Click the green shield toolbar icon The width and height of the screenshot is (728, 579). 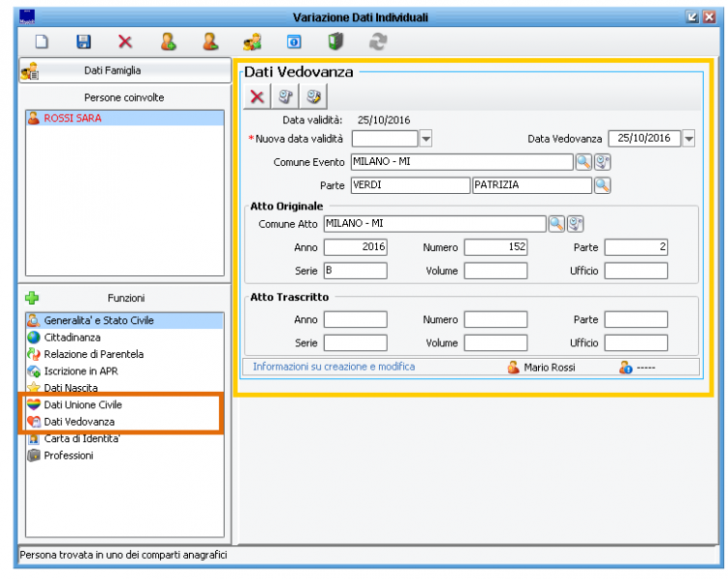[336, 41]
